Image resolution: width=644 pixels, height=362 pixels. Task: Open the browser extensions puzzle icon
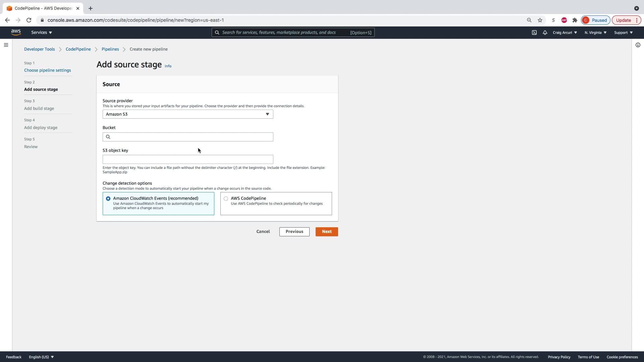[x=575, y=20]
